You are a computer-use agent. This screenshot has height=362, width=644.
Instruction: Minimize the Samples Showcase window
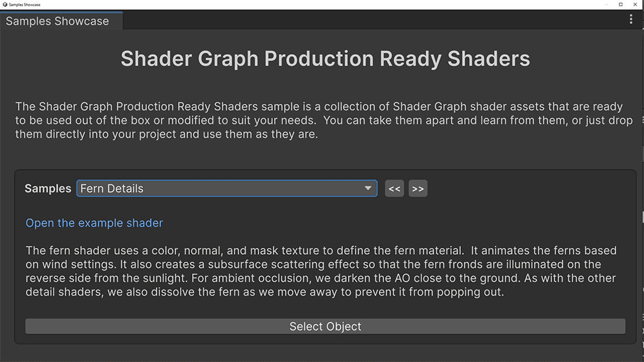[x=607, y=4]
